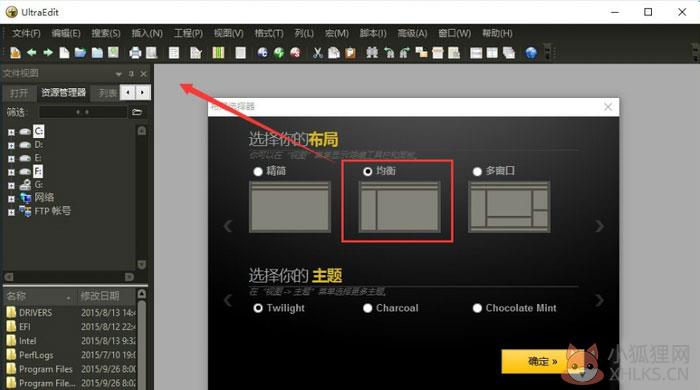Switch to the 打开 tab

19,93
